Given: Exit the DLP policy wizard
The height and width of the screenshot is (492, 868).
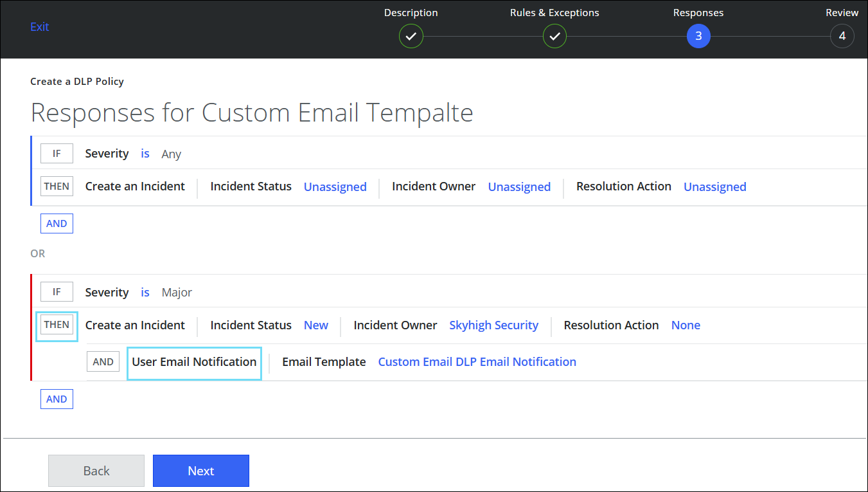Looking at the screenshot, I should [x=40, y=27].
